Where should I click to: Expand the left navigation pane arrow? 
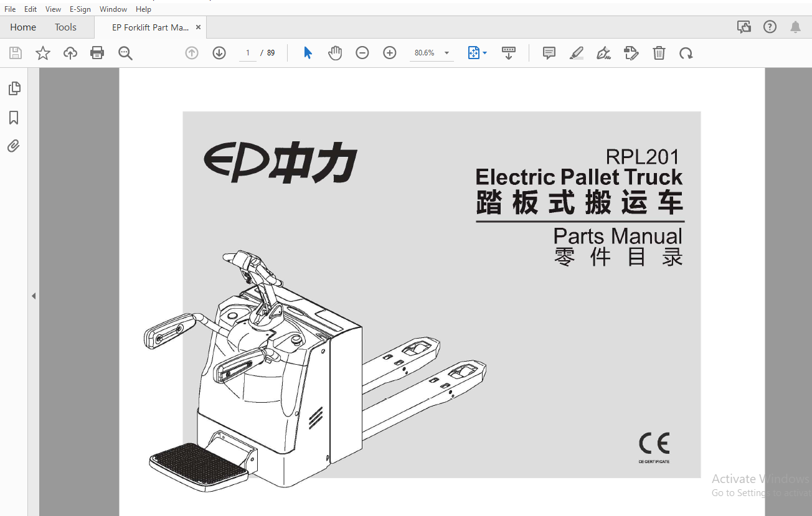(x=34, y=296)
